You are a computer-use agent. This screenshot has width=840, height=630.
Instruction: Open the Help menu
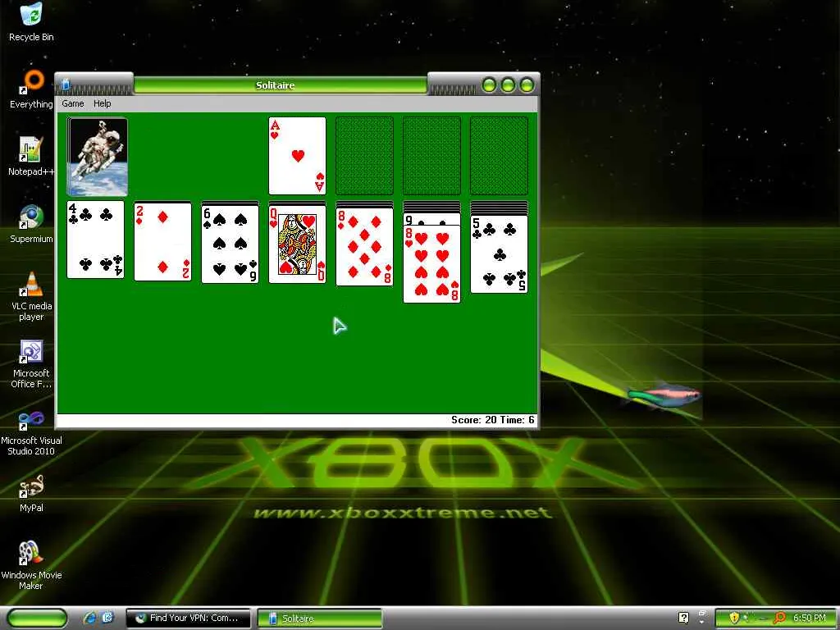pyautogui.click(x=103, y=103)
